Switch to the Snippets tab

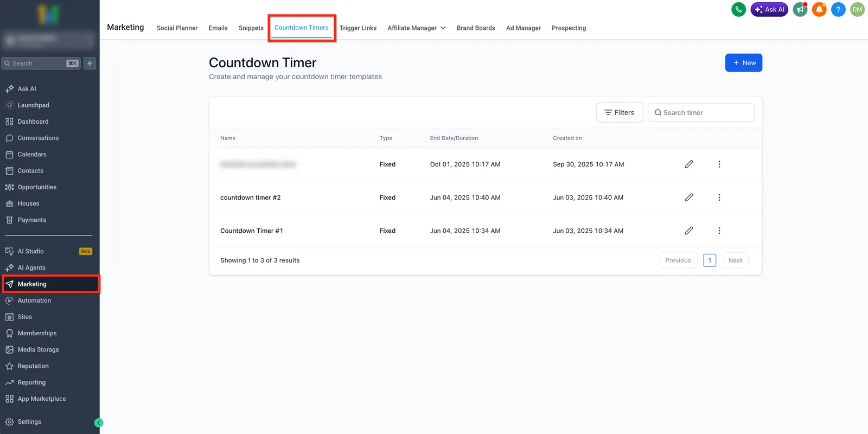click(x=251, y=28)
